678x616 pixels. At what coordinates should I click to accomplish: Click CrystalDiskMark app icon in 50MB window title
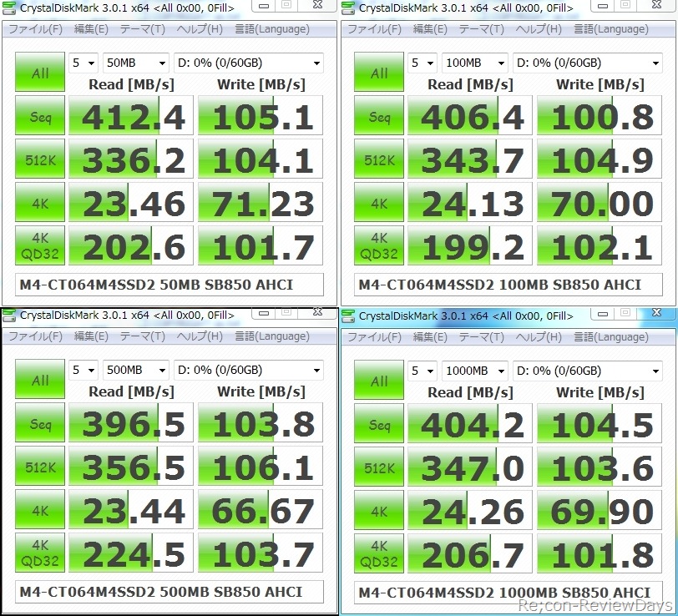coord(9,8)
